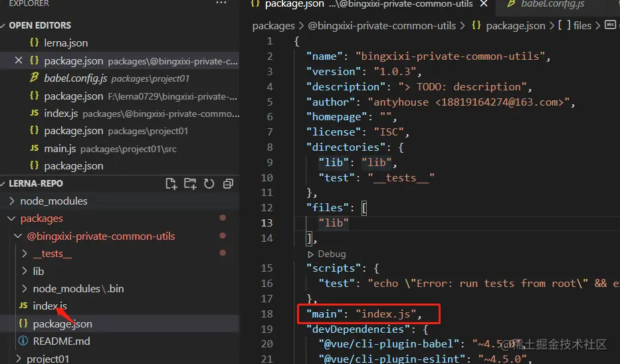Open index.js in open editors list
The image size is (620, 364).
pos(120,114)
